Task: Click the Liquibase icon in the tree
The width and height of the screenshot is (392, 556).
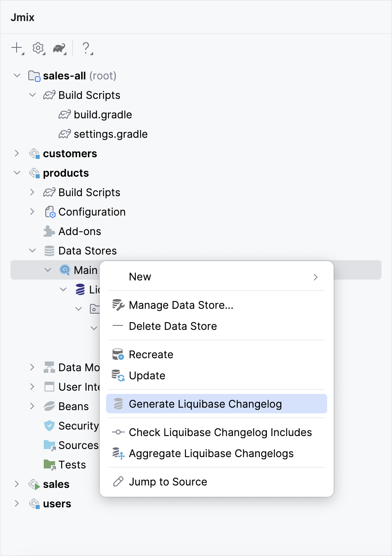Action: click(x=80, y=289)
